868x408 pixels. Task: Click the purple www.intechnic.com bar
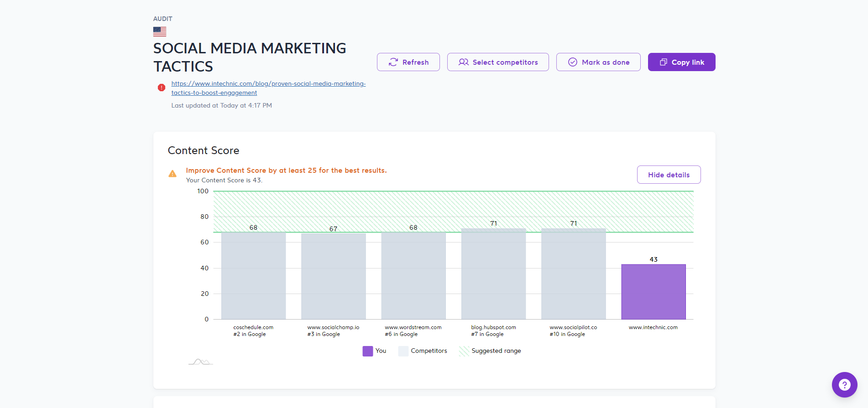point(654,292)
